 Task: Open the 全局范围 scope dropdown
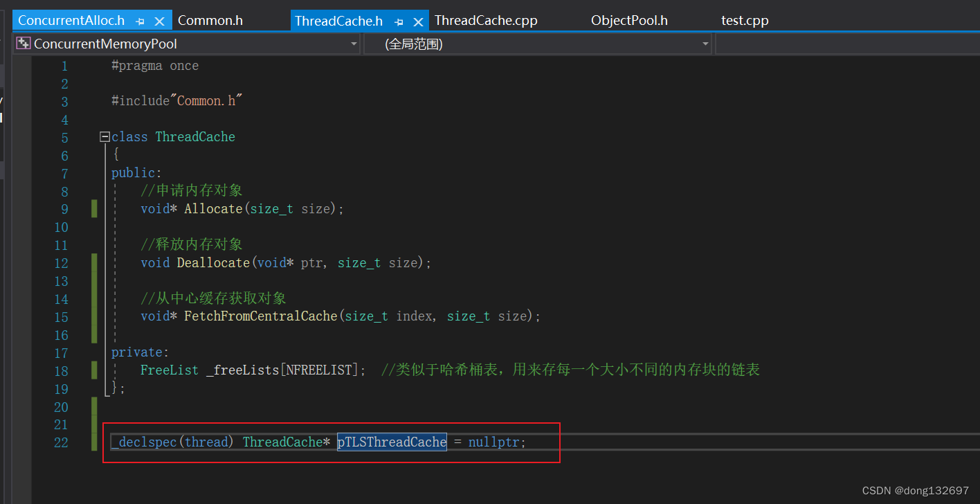(x=538, y=44)
